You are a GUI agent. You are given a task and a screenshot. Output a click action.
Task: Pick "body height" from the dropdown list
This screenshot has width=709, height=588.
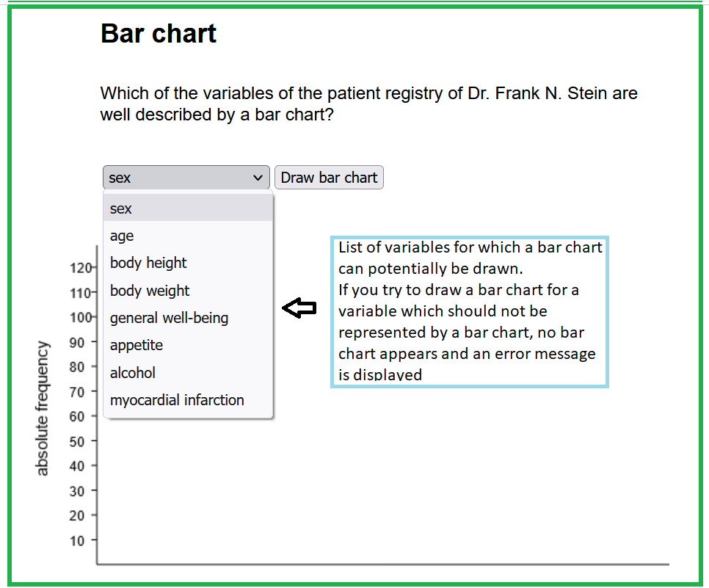(148, 263)
